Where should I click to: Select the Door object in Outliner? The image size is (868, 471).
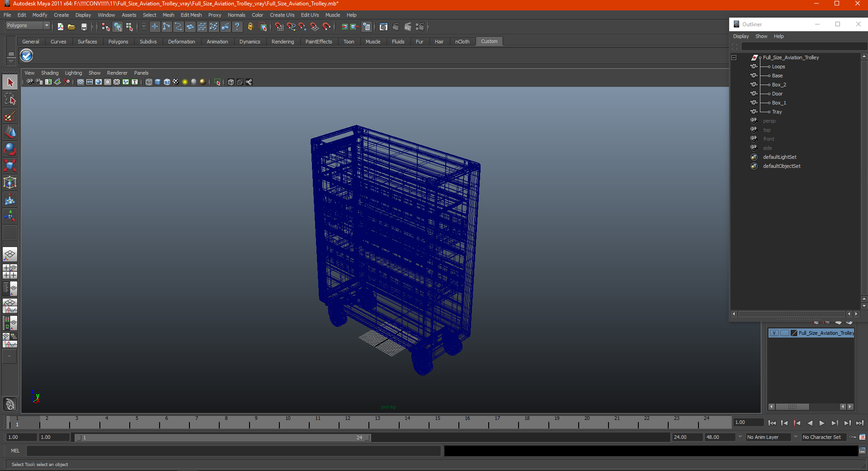(x=777, y=94)
